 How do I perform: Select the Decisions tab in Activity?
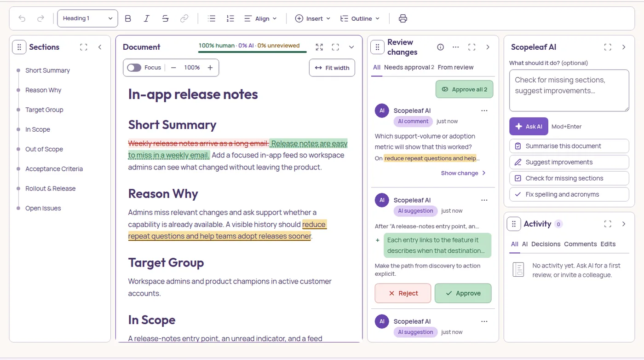point(546,244)
